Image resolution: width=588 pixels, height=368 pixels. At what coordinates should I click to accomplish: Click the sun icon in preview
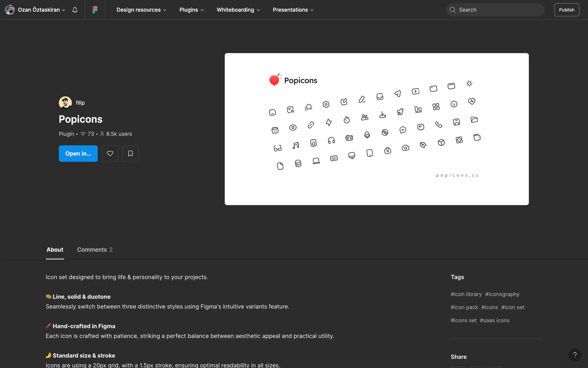(x=469, y=83)
